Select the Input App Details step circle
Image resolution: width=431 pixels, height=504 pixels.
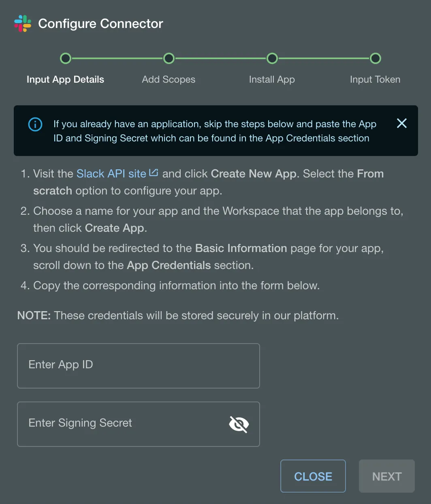(66, 58)
